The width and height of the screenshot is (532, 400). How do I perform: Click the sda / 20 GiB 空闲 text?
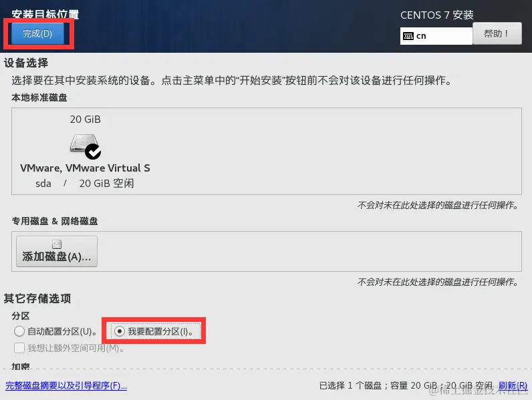tap(85, 184)
